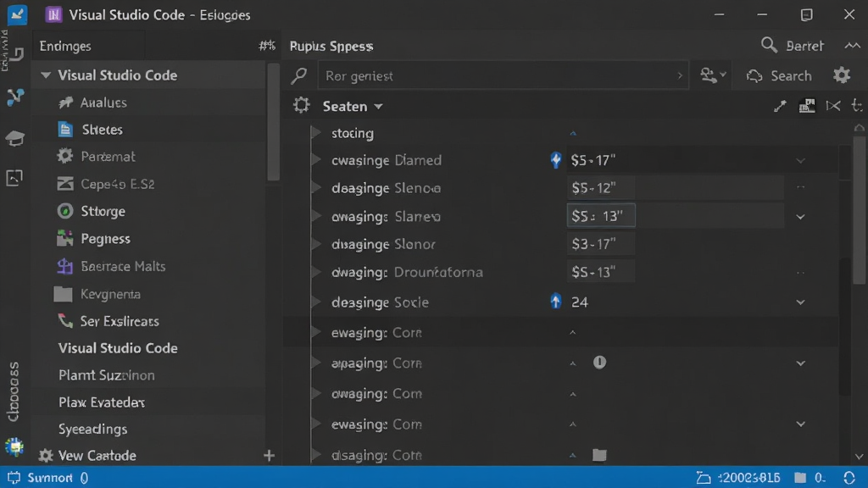Click the split icon in toolbar

coord(833,106)
